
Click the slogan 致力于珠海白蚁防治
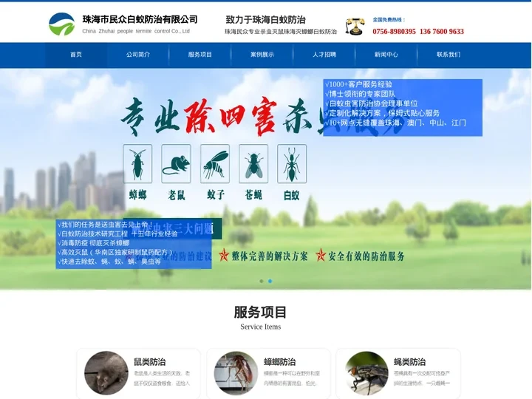click(266, 20)
